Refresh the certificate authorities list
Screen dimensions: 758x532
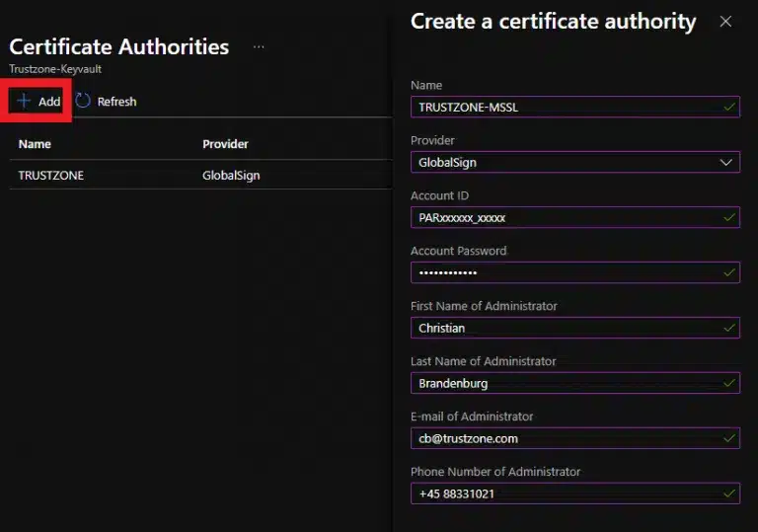(x=107, y=101)
